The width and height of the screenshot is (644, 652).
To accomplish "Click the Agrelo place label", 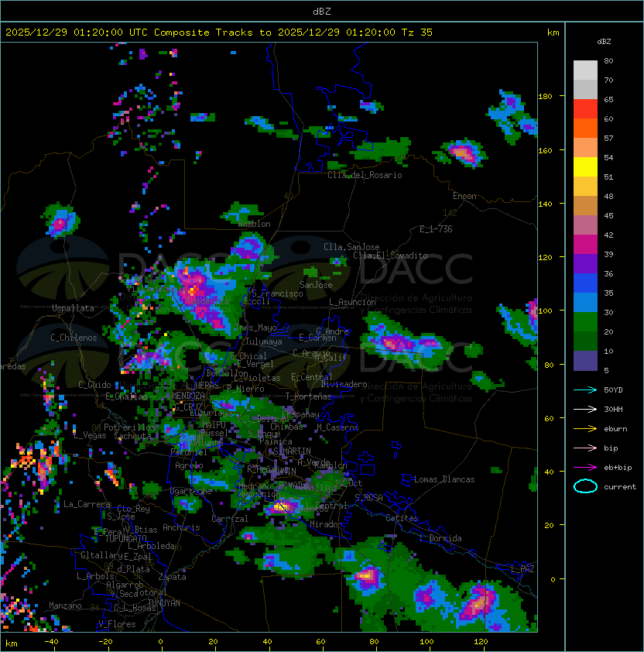I will click(189, 465).
